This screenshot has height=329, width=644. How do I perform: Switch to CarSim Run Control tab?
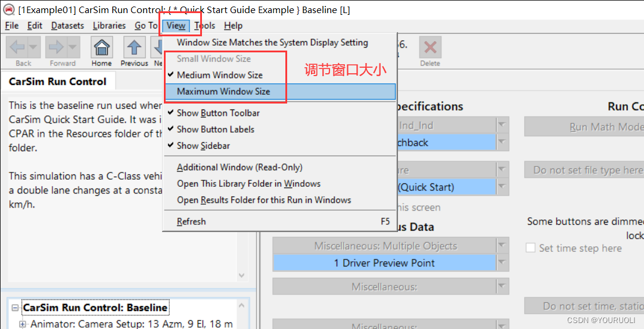[58, 82]
